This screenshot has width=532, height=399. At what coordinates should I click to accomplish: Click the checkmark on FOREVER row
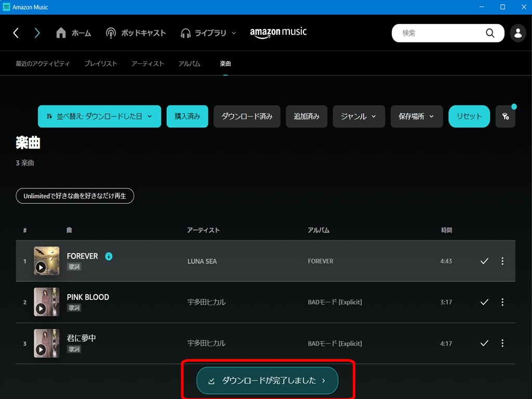coord(485,261)
